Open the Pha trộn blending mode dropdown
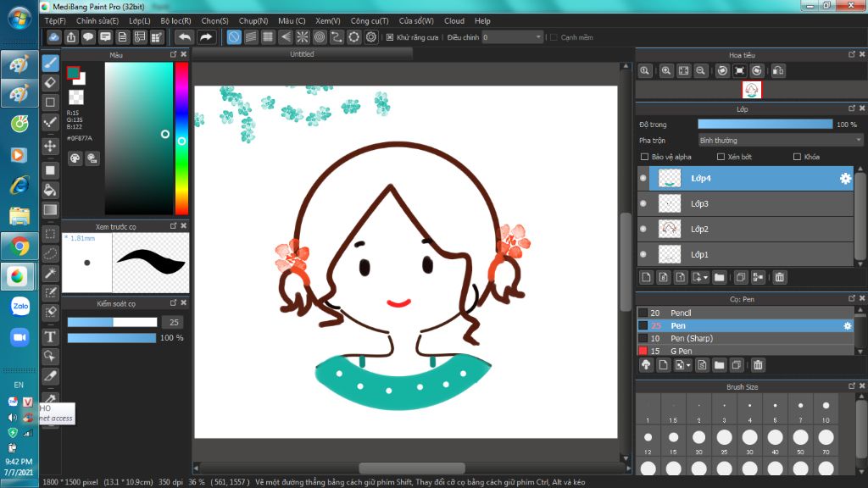 point(780,140)
